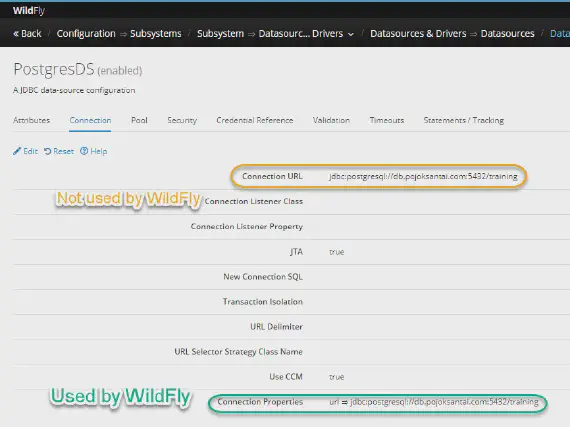Select the Timeouts tab
This screenshot has width=570, height=427.
pyautogui.click(x=387, y=120)
